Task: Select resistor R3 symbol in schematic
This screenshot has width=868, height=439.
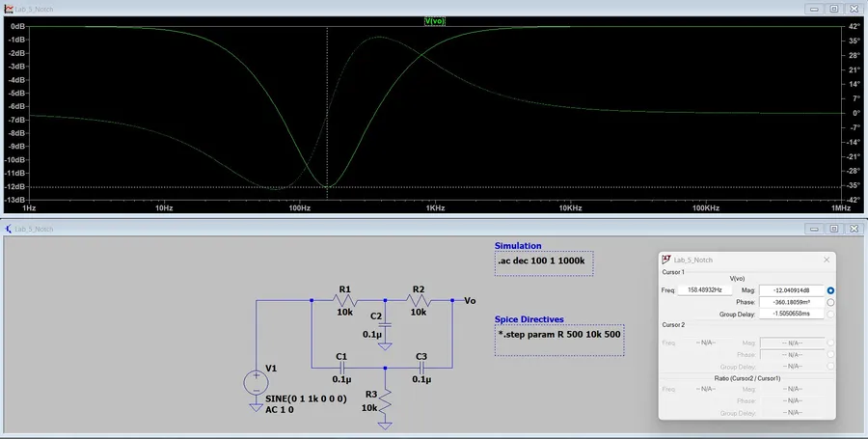Action: pos(385,403)
